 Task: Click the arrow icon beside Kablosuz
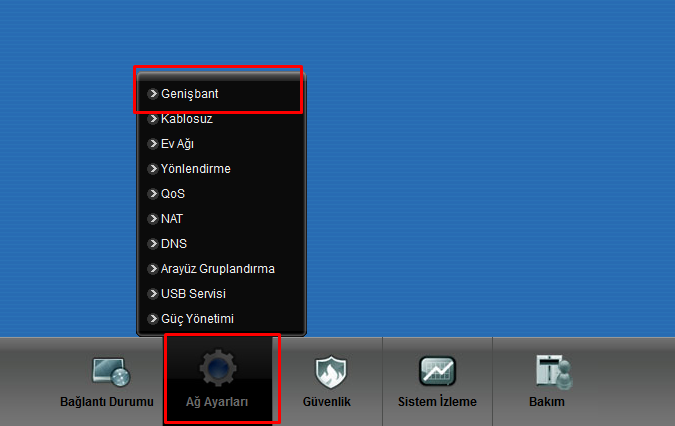(152, 119)
